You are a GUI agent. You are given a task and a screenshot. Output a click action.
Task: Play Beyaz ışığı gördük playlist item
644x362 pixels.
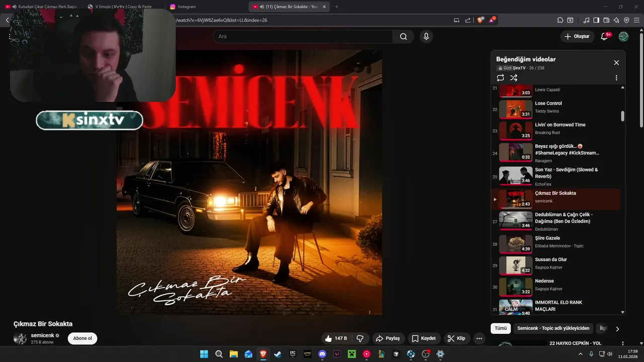[556, 152]
